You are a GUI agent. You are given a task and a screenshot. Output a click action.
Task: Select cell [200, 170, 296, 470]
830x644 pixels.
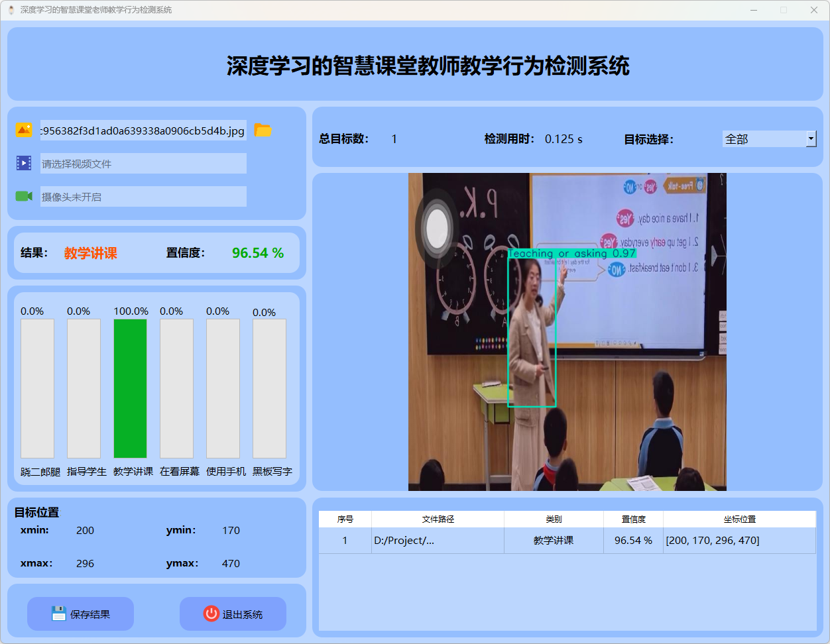(x=740, y=541)
